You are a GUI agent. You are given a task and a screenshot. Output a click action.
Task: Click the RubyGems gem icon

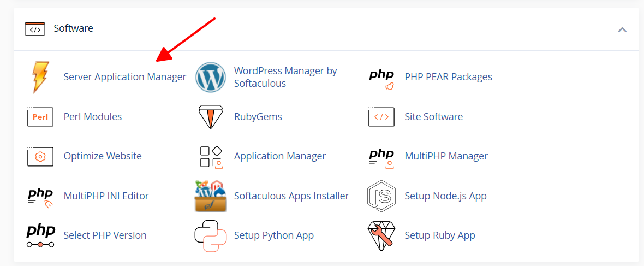[211, 117]
